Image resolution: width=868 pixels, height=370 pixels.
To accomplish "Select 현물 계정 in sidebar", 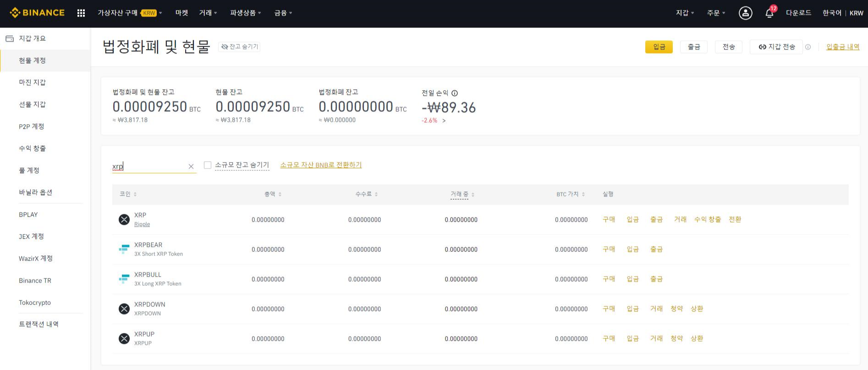I will (45, 60).
